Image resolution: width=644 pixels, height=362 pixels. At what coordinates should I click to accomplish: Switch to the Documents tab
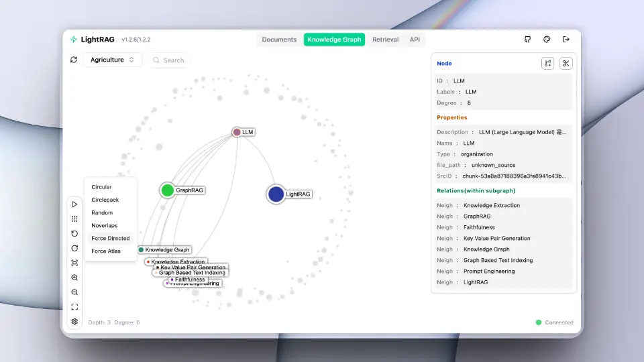(279, 40)
